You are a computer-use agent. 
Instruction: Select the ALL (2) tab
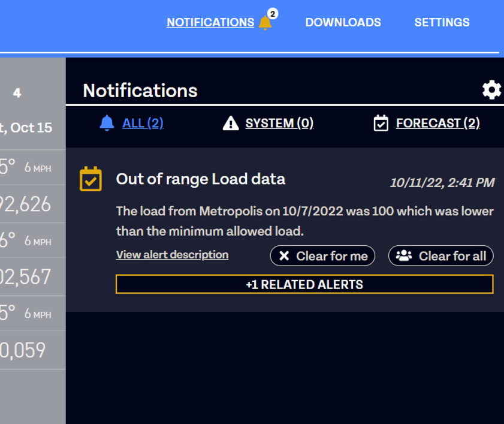pos(143,123)
